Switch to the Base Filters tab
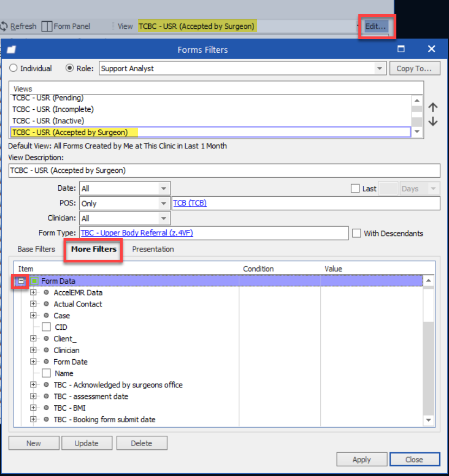This screenshot has width=449, height=476. click(36, 249)
